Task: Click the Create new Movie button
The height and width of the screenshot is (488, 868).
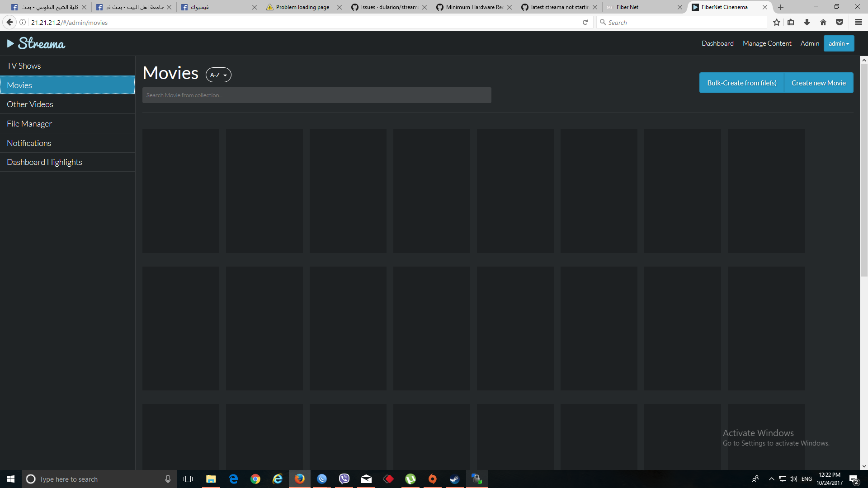Action: pos(818,83)
